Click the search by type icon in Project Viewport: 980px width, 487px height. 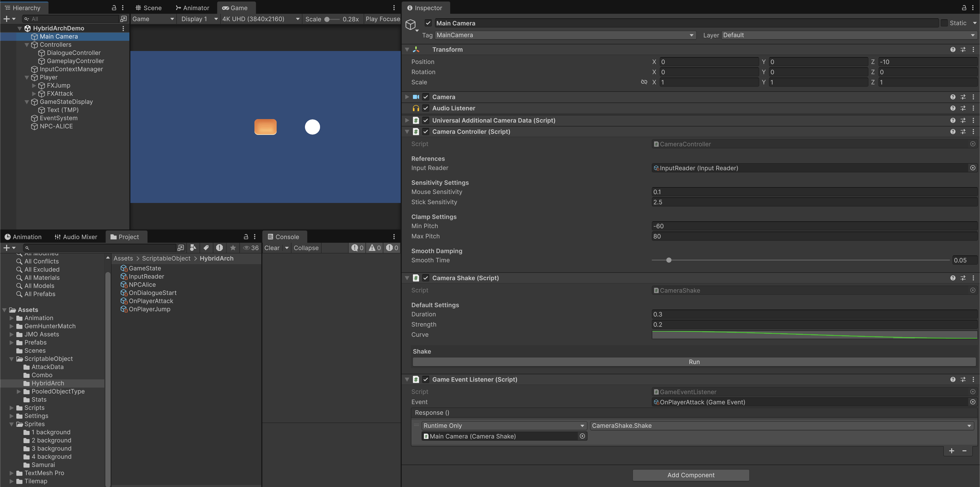193,248
